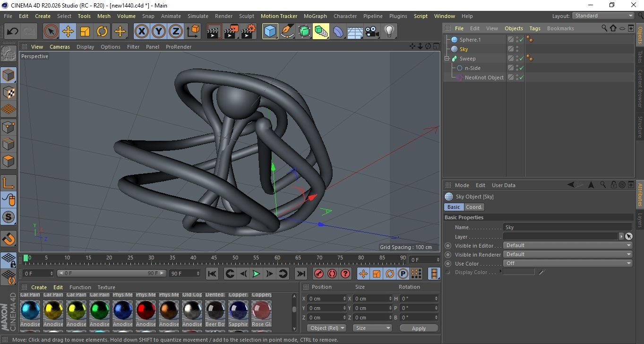Collapse the Sweep object hierarchy
This screenshot has height=344, width=644.
[x=447, y=59]
